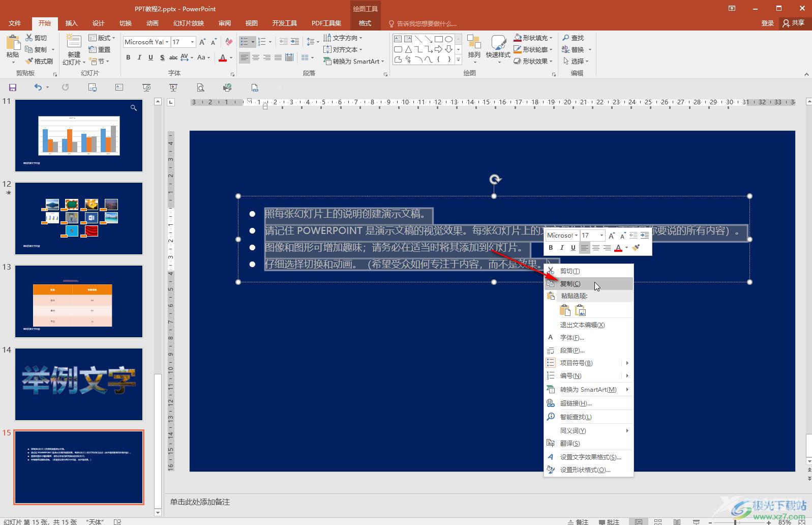The height and width of the screenshot is (525, 812).
Task: Select the Format Painter (格式刷) tool
Action: [x=39, y=61]
